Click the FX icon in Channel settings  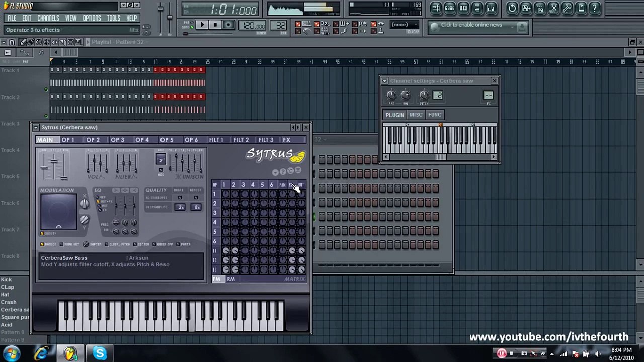(488, 95)
